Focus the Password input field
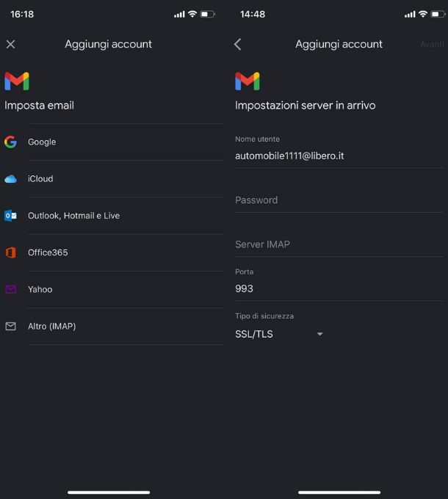 [x=339, y=200]
